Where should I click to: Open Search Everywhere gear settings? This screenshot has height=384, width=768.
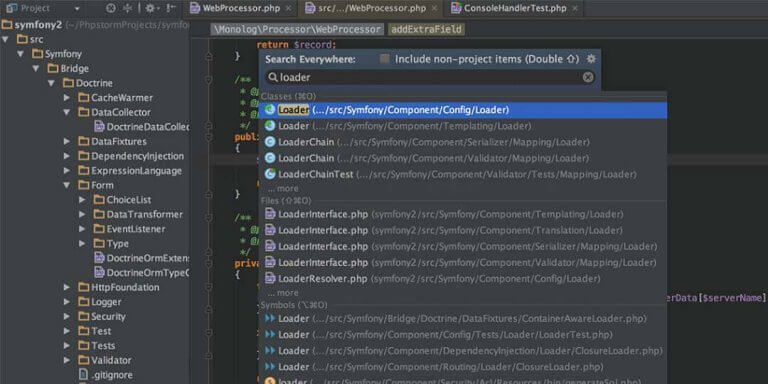pos(591,59)
